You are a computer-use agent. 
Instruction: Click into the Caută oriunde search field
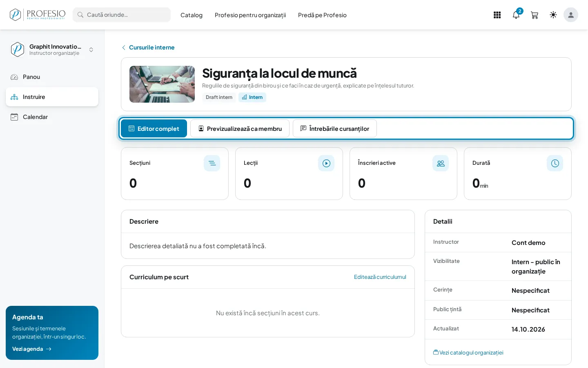coord(122,15)
